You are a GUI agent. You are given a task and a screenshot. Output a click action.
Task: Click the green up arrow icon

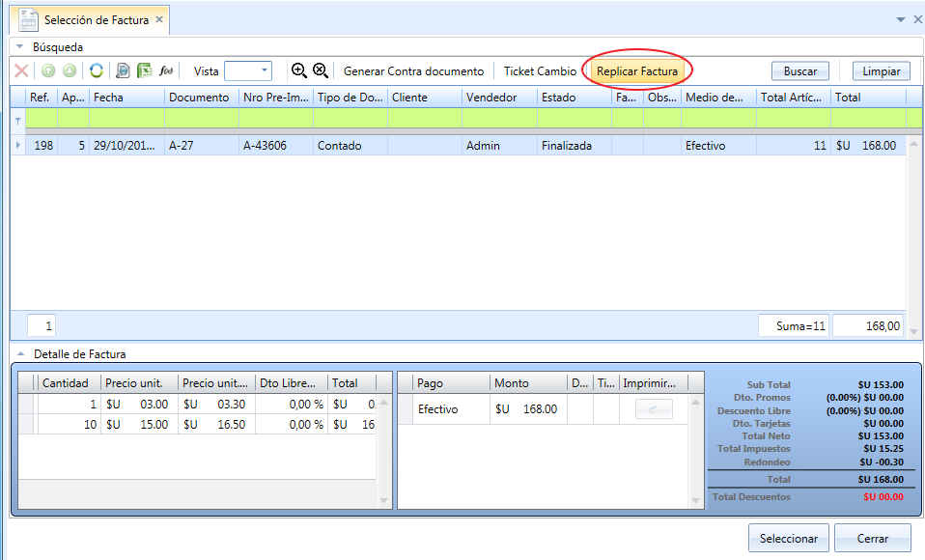(48, 70)
